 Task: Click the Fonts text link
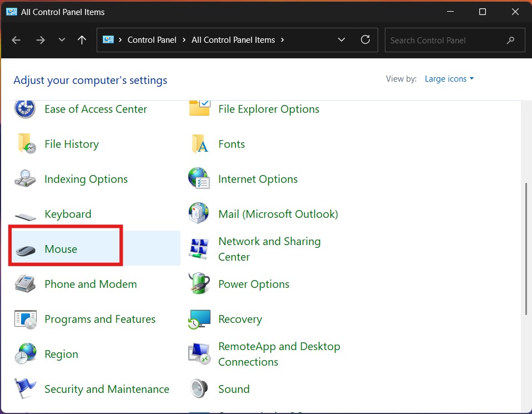[x=232, y=144]
